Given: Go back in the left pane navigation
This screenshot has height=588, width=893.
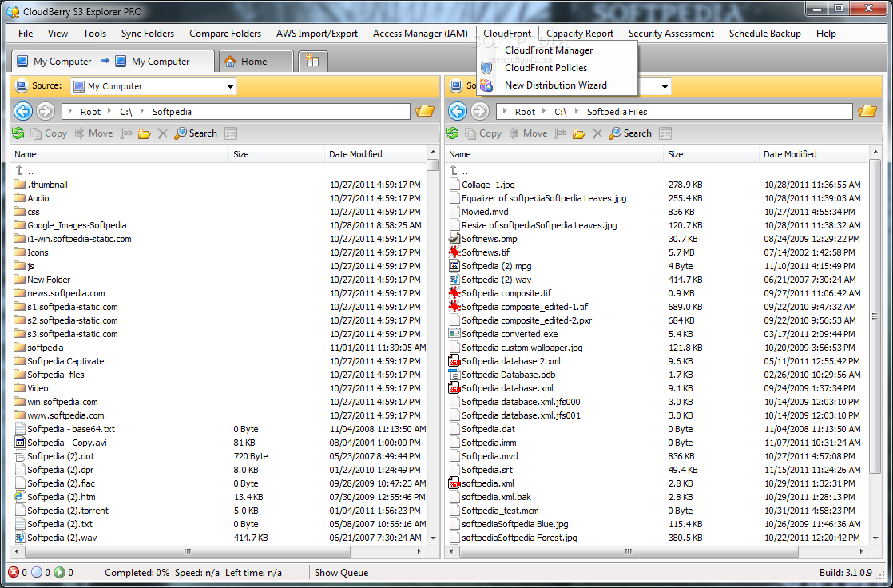Looking at the screenshot, I should [23, 111].
